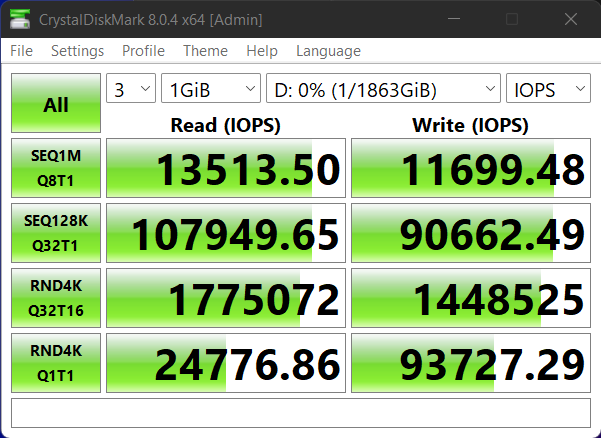Run the RND4K Q32T16 benchmark
The width and height of the screenshot is (601, 438).
point(56,297)
